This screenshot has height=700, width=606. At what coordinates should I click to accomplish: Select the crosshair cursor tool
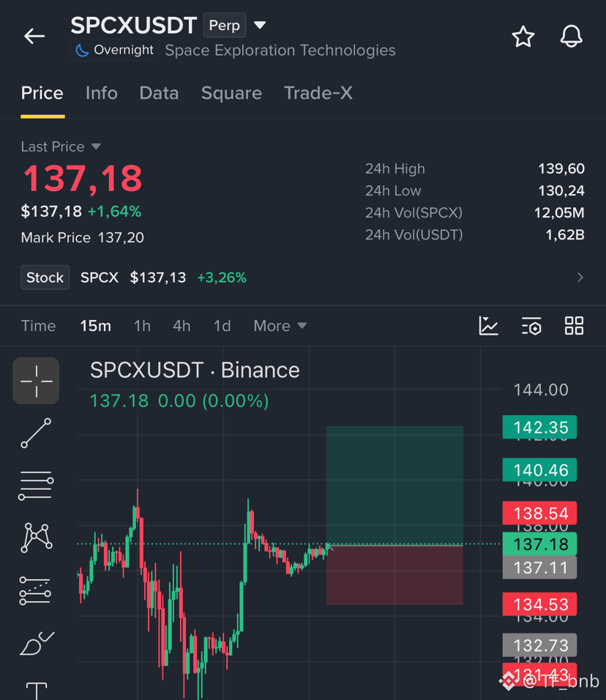click(x=36, y=381)
